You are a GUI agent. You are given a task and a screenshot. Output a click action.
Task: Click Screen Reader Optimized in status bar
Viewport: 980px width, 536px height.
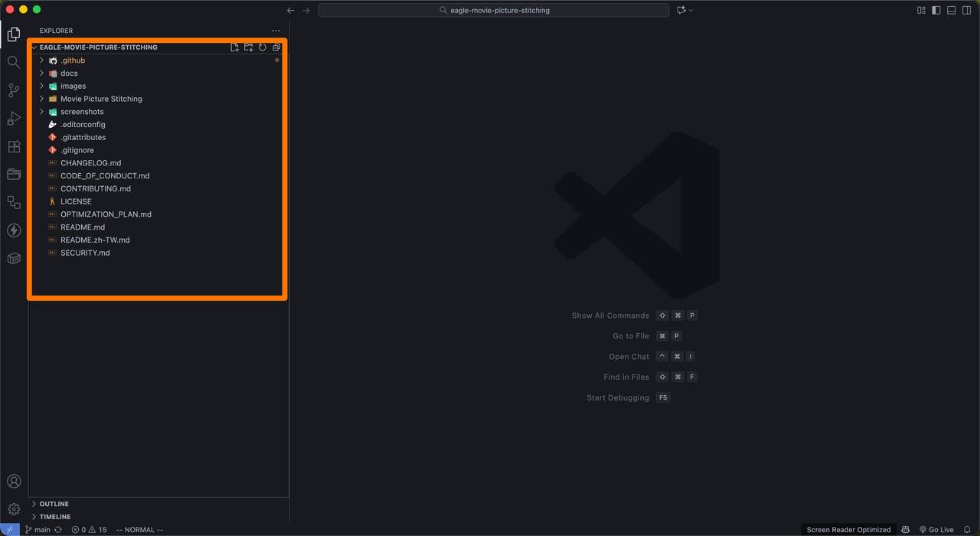click(x=848, y=529)
